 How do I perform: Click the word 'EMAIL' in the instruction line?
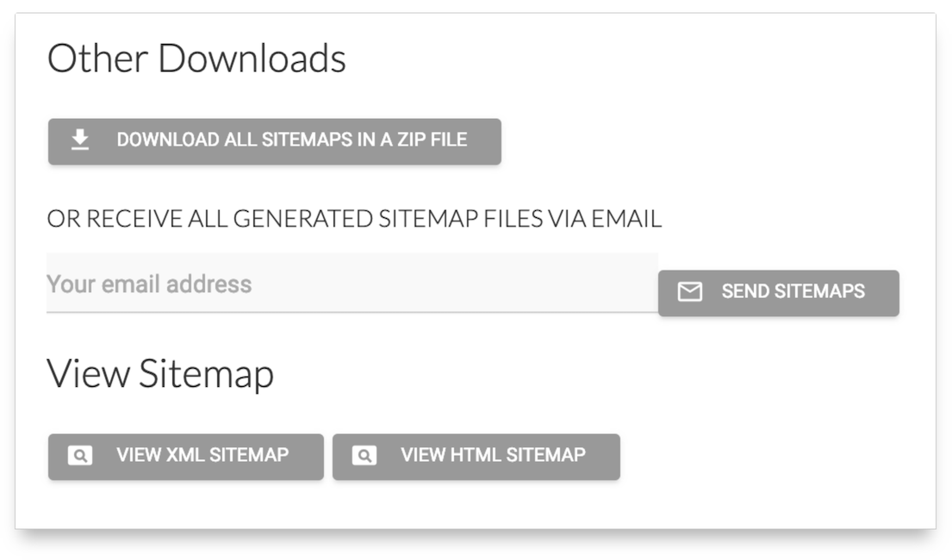[x=626, y=219]
